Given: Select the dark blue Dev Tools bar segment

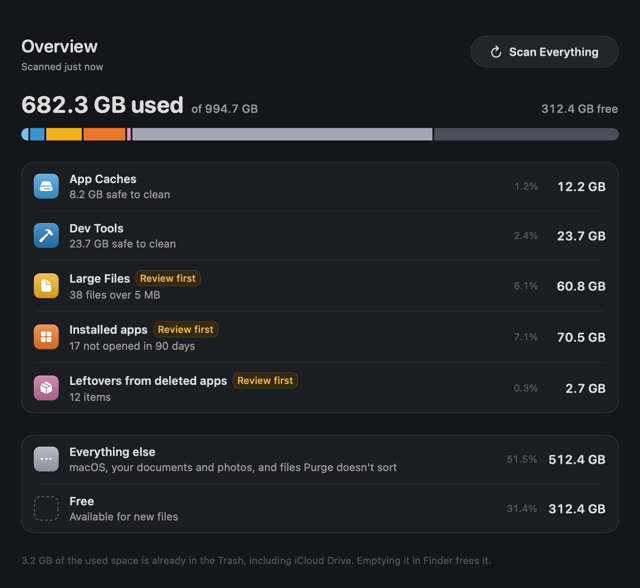Looking at the screenshot, I should tap(37, 134).
